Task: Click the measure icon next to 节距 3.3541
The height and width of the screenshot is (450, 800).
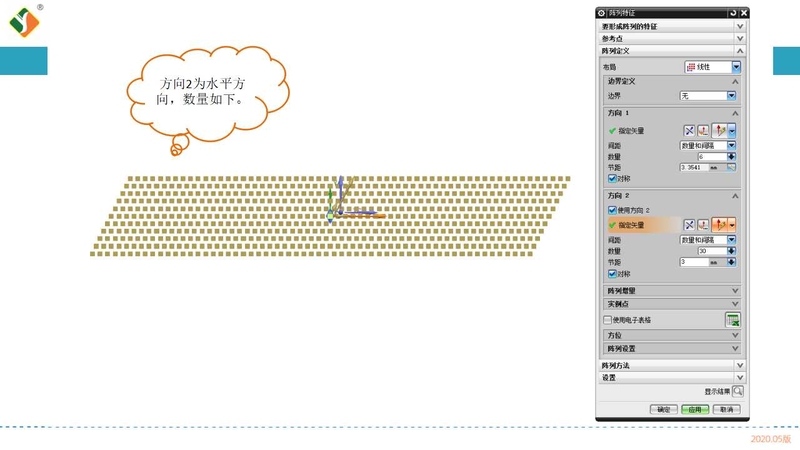Action: [731, 167]
